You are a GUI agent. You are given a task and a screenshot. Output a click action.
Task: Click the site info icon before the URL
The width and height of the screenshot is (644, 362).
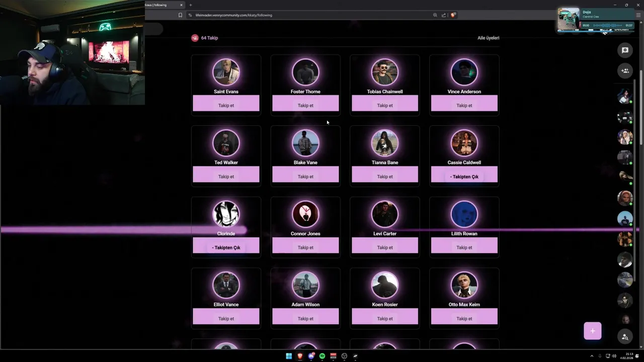[190, 15]
